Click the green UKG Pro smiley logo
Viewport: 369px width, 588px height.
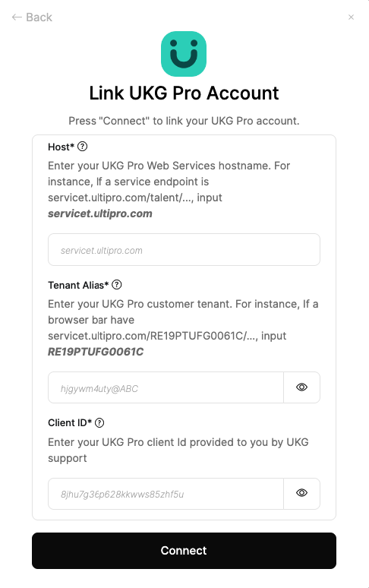[x=184, y=54]
